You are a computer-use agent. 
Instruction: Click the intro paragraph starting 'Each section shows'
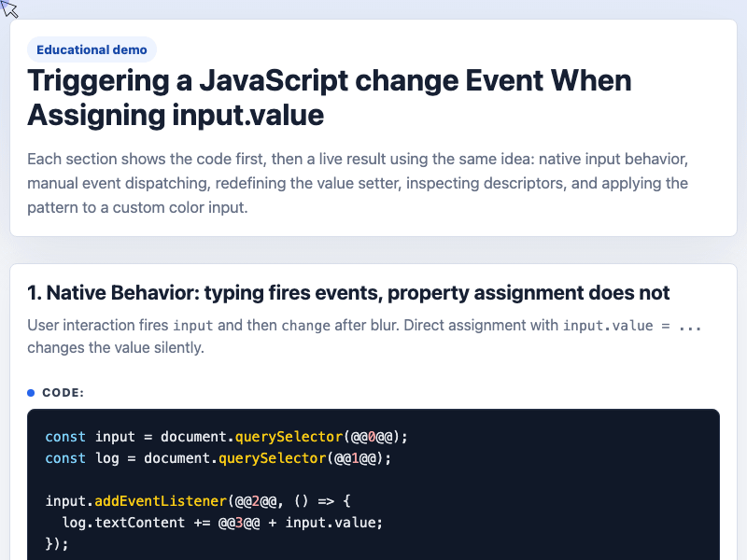click(358, 183)
